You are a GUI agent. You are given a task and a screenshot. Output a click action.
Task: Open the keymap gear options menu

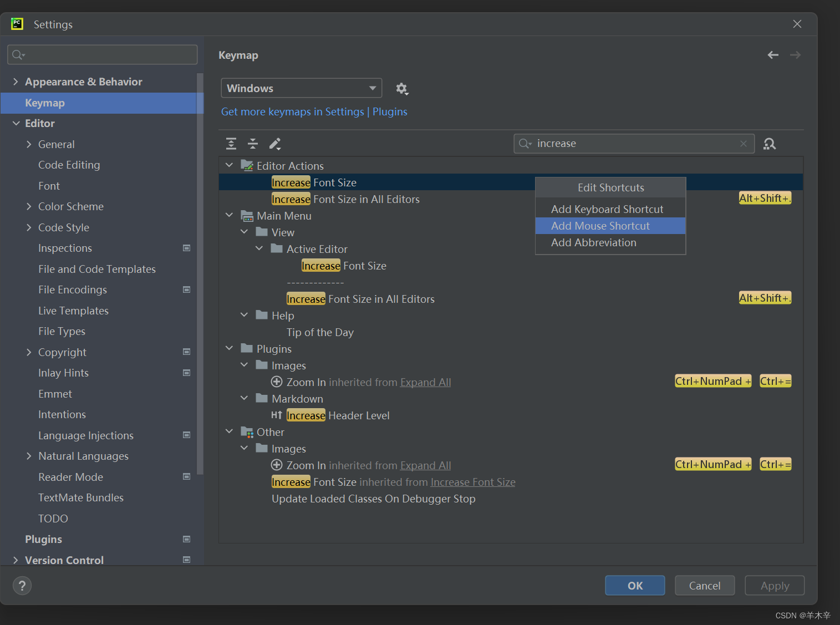[402, 89]
